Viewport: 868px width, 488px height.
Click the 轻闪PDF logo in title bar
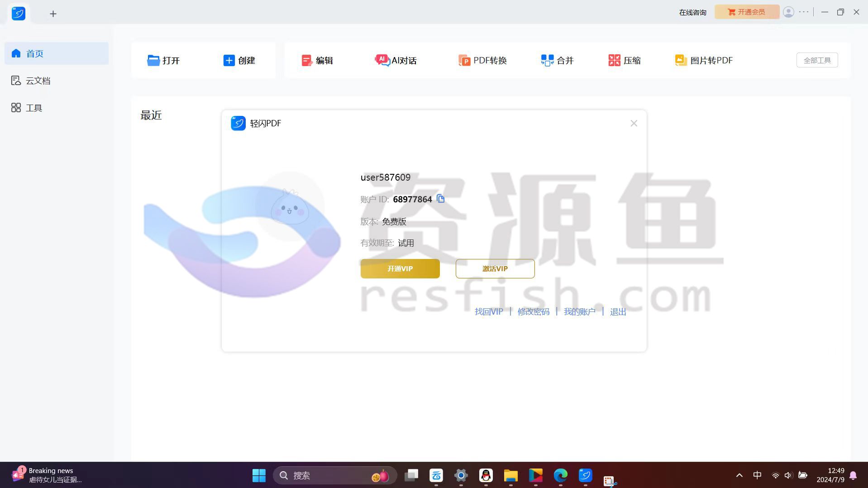[x=19, y=14]
